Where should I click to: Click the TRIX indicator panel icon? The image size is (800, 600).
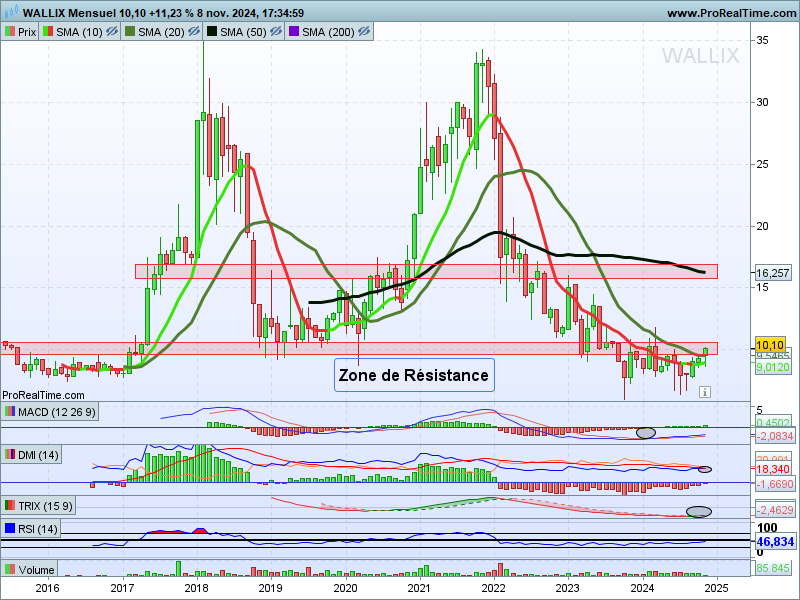tap(10, 506)
